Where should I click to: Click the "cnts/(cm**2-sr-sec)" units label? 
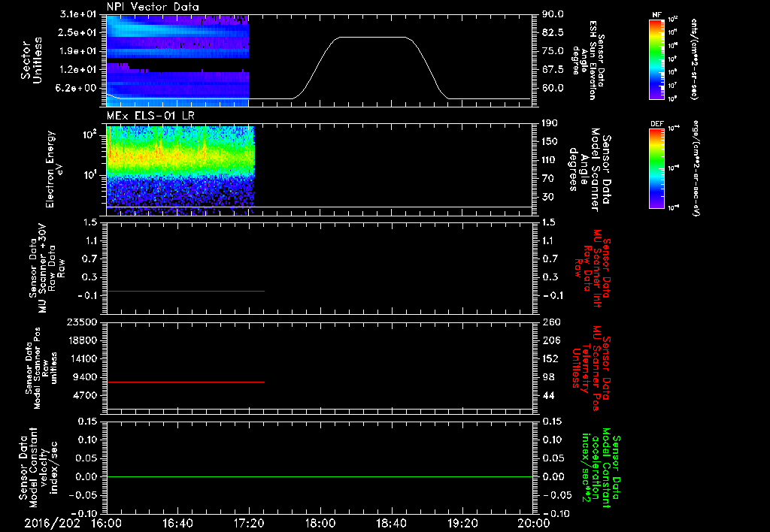pos(694,59)
